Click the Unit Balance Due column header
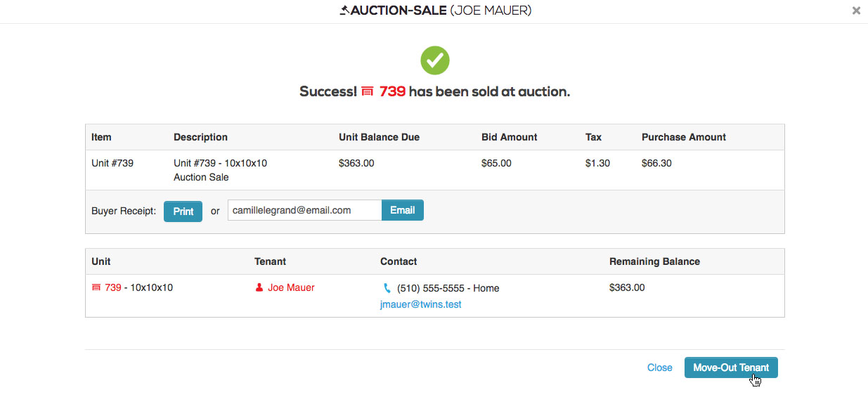 (379, 137)
